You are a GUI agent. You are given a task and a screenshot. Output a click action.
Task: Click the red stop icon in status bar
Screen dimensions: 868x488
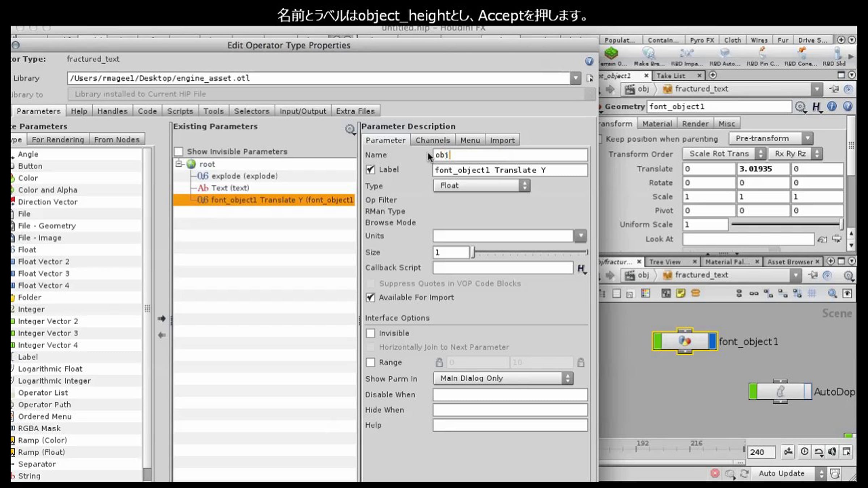(715, 474)
